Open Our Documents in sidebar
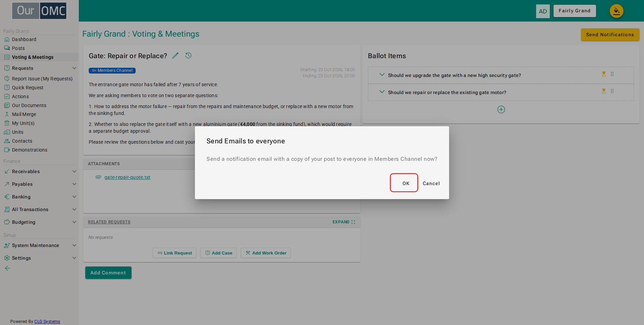The width and height of the screenshot is (644, 325). coord(29,105)
